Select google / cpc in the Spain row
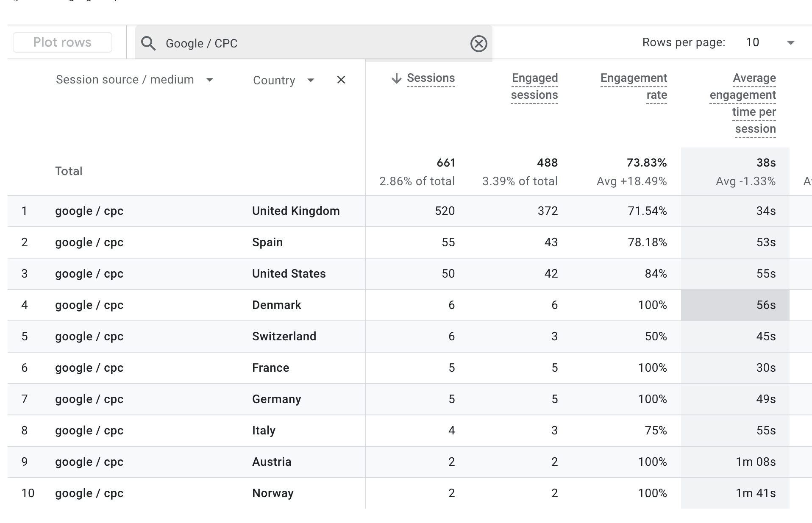Screen dimensions: 812x523 89,242
